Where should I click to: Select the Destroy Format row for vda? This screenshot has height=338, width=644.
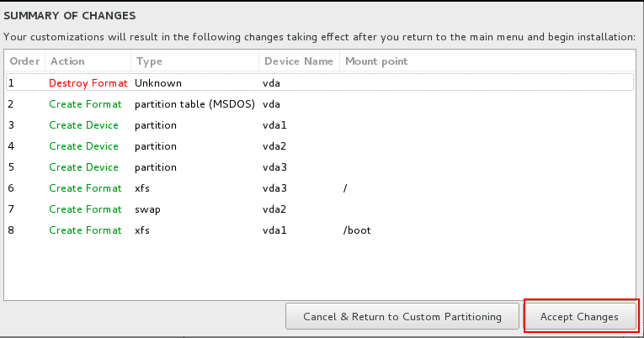click(320, 83)
